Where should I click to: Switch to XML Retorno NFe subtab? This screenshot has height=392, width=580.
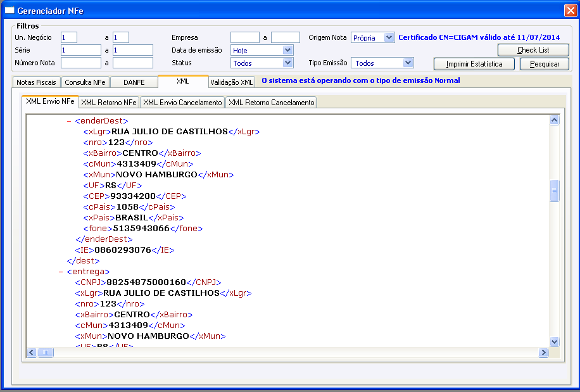[x=109, y=103]
